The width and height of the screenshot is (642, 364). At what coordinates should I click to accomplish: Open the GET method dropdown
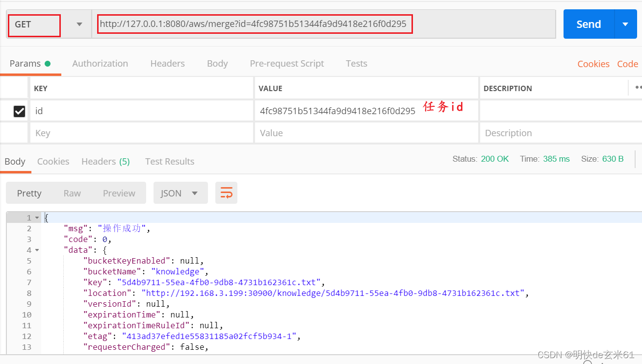click(49, 24)
